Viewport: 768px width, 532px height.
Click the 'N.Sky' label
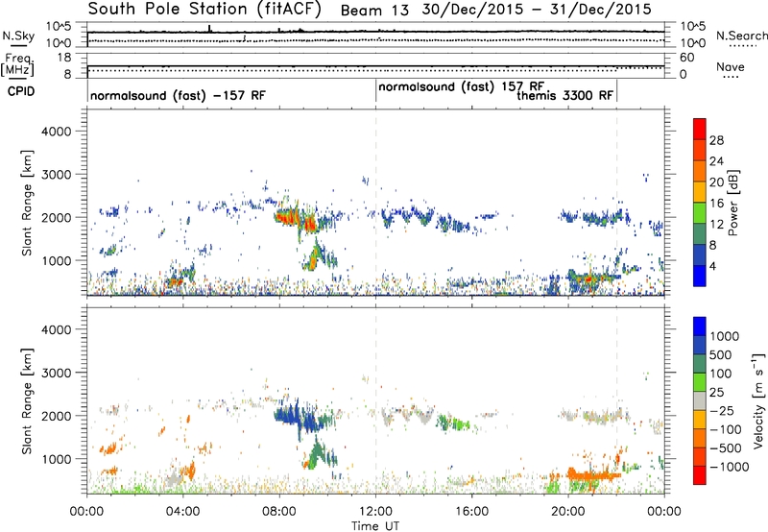(x=18, y=36)
